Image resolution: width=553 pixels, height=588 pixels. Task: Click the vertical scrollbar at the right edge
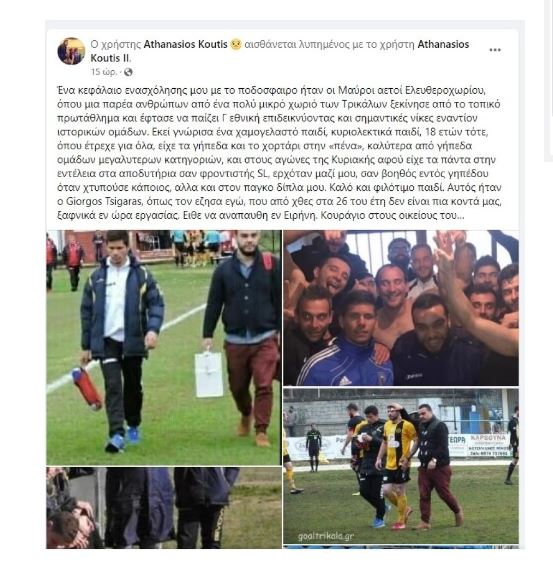(549, 81)
